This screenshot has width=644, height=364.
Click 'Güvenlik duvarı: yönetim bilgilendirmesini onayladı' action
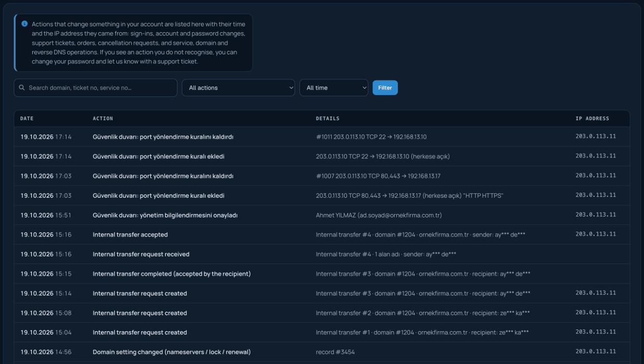tap(165, 215)
